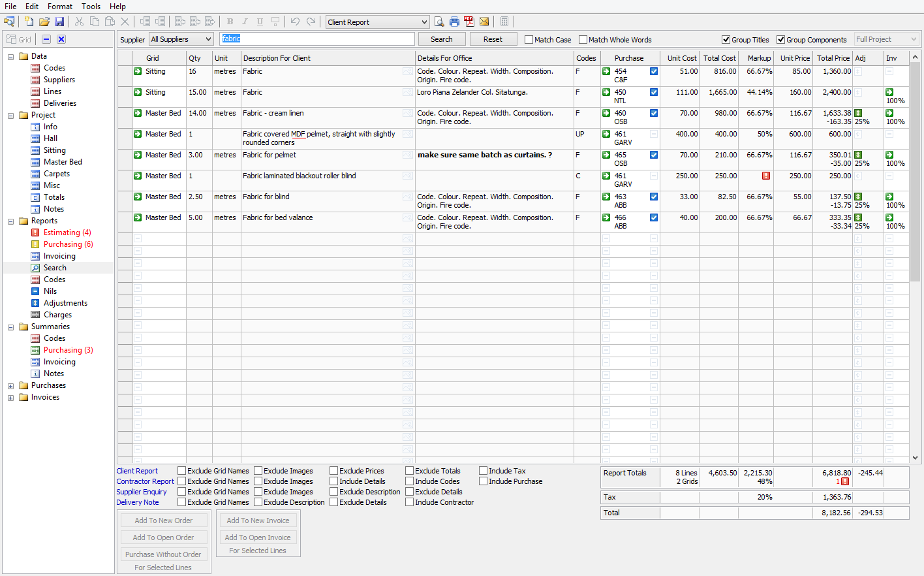
Task: Collapse the Reports tree folder
Action: coord(10,221)
